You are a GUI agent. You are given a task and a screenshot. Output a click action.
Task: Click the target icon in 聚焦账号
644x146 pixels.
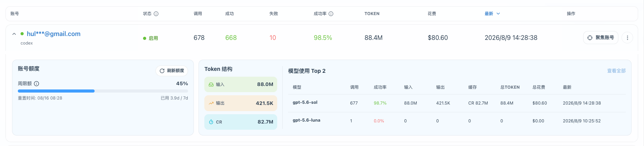pyautogui.click(x=590, y=38)
